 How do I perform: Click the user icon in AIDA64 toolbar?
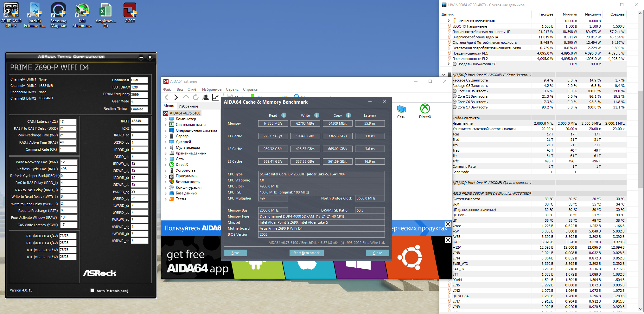pyautogui.click(x=206, y=97)
